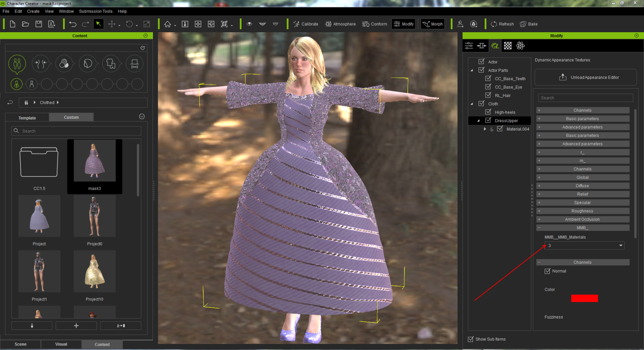Image resolution: width=644 pixels, height=350 pixels.
Task: Click the content panel refresh circle icon
Action: (x=142, y=48)
